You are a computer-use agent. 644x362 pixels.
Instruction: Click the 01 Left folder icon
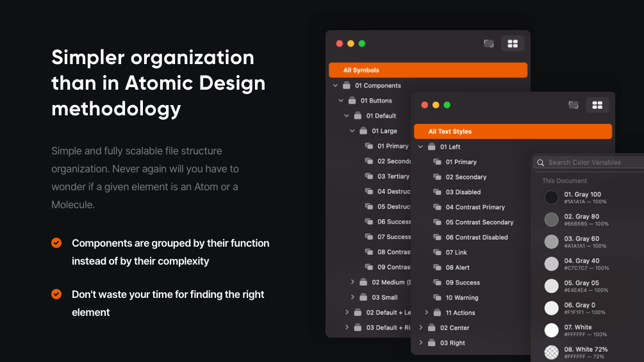[432, 147]
